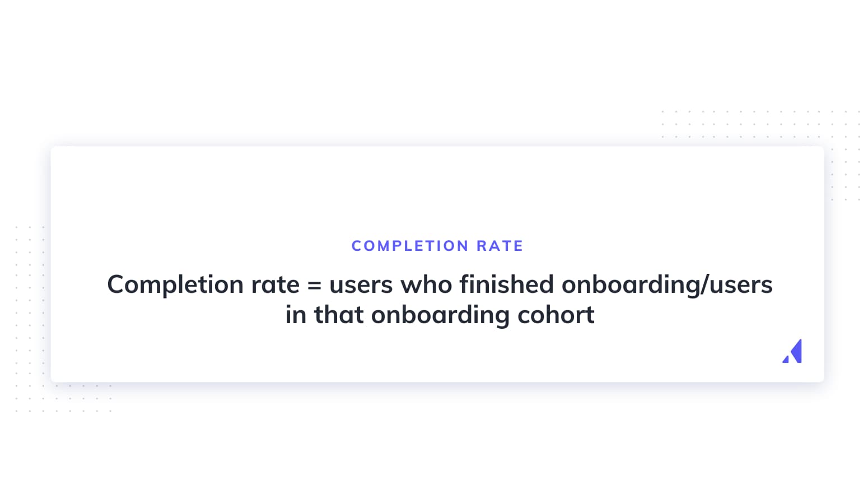Click "onboarding" in the second line
Image resolution: width=868 pixels, height=504 pixels.
tap(440, 315)
